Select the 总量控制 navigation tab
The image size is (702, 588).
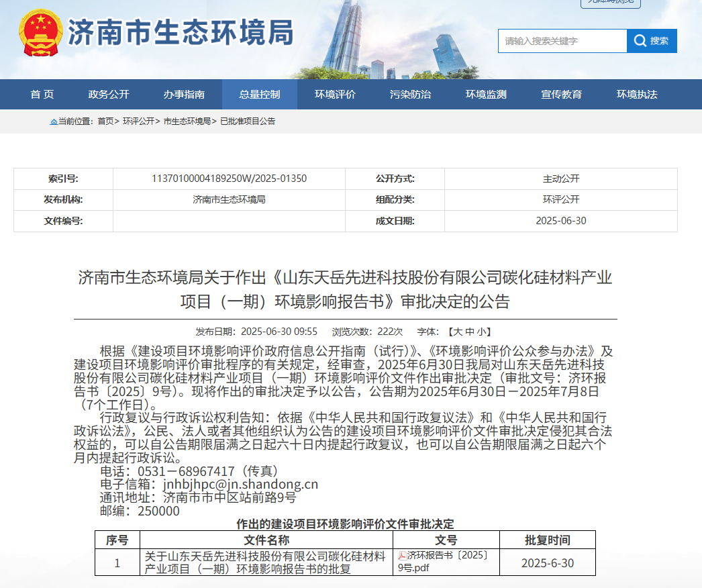260,95
